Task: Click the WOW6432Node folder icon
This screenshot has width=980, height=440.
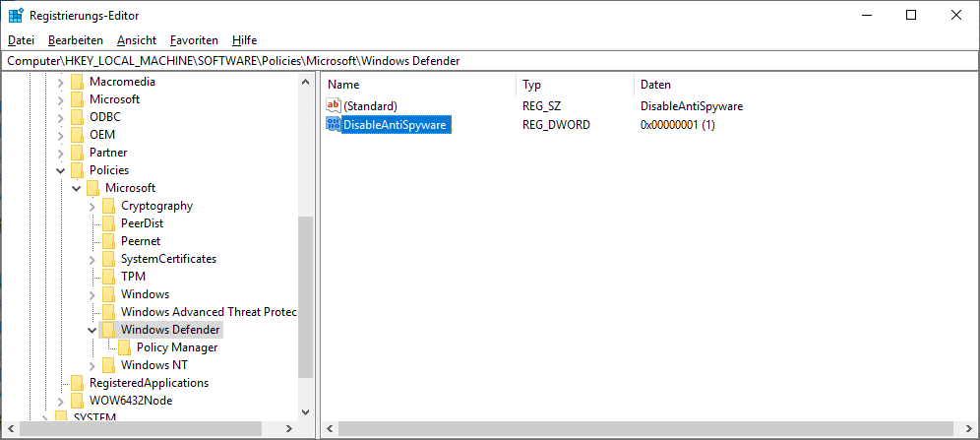Action: pos(77,401)
